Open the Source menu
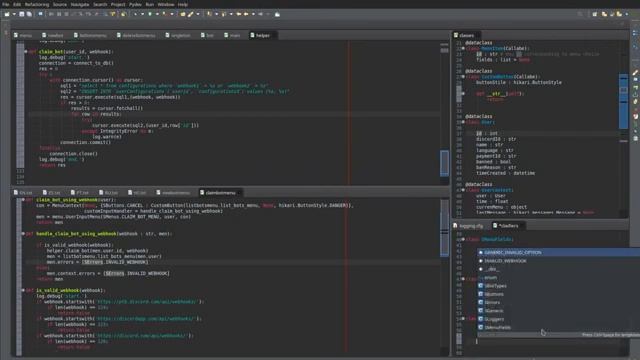 coord(60,4)
